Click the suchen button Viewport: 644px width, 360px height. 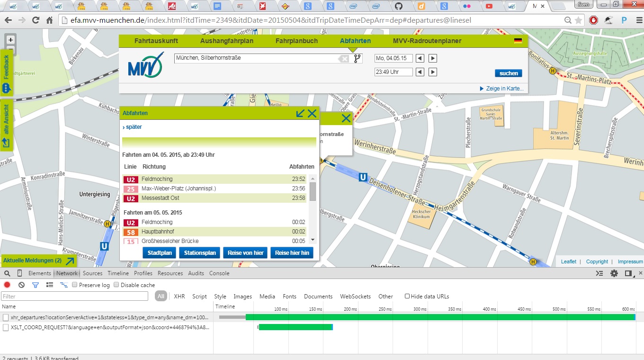[x=509, y=73]
